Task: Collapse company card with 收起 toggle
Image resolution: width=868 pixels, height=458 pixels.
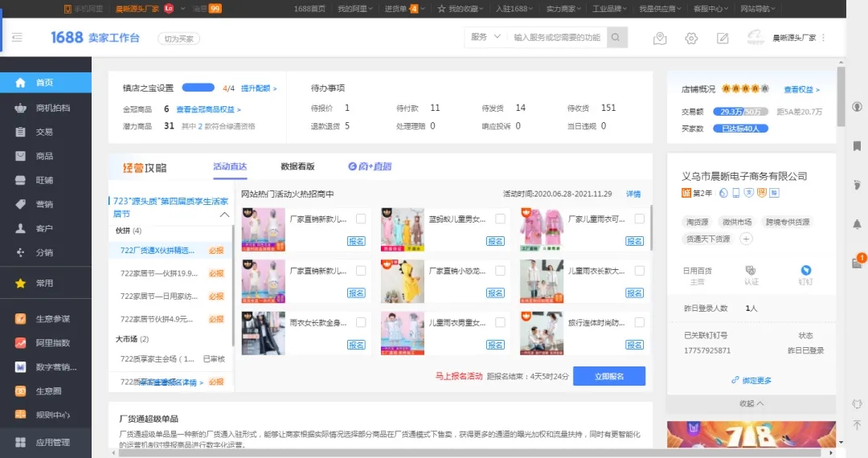Action: pos(751,404)
